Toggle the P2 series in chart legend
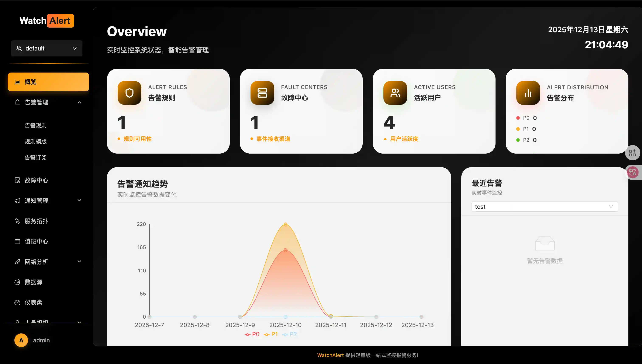 point(290,334)
